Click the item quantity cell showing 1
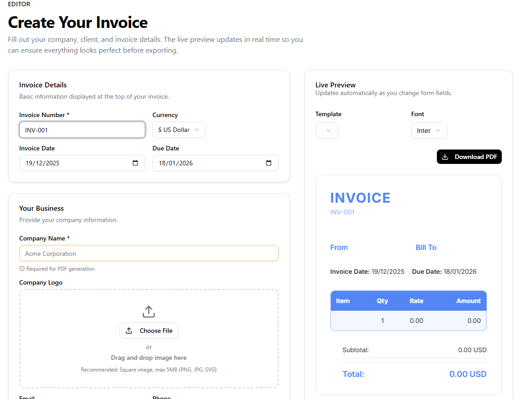 382,321
